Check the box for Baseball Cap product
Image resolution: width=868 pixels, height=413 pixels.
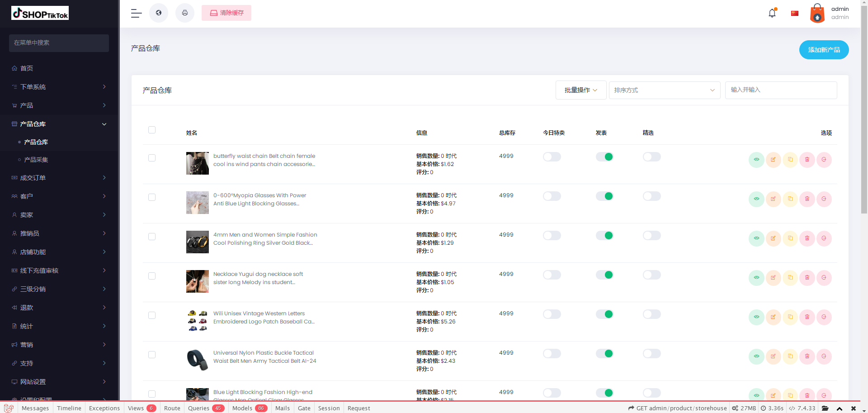152,315
